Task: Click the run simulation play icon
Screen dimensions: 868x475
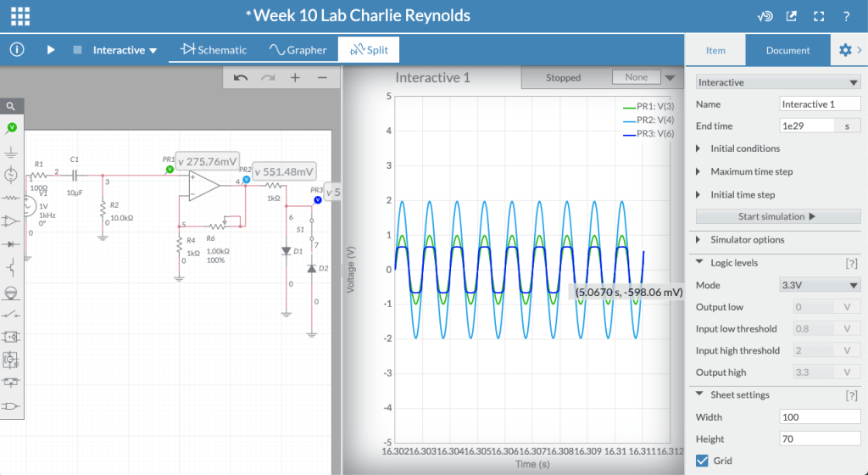Action: coord(51,50)
